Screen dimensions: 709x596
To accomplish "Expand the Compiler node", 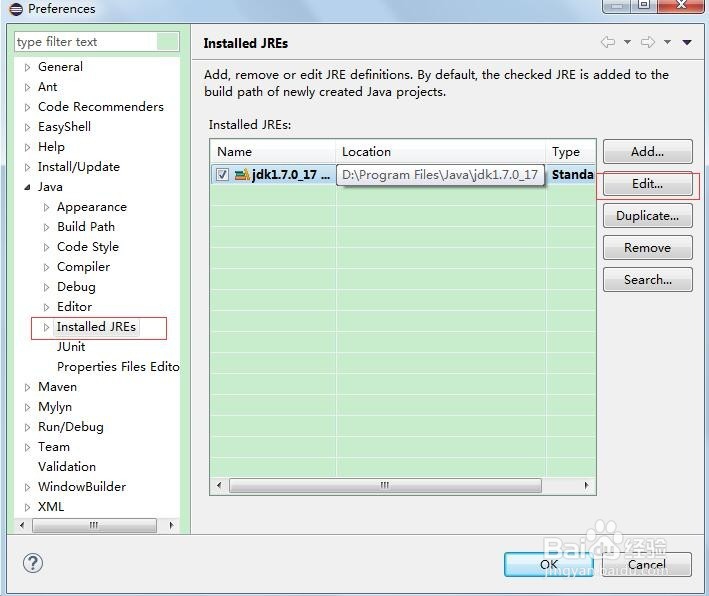I will tap(46, 267).
